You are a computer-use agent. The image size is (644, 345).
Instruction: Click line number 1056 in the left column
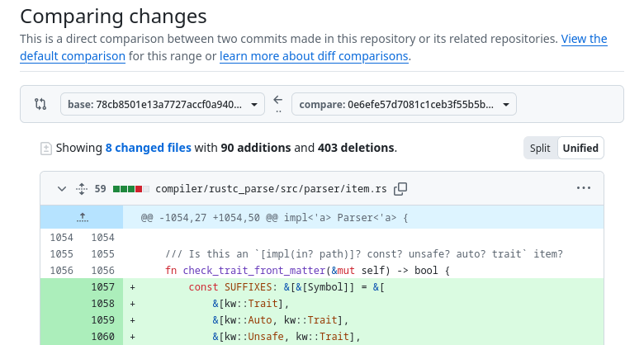[61, 271]
